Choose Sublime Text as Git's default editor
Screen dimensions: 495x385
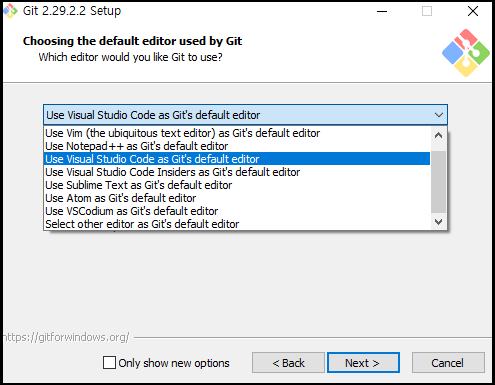click(237, 185)
